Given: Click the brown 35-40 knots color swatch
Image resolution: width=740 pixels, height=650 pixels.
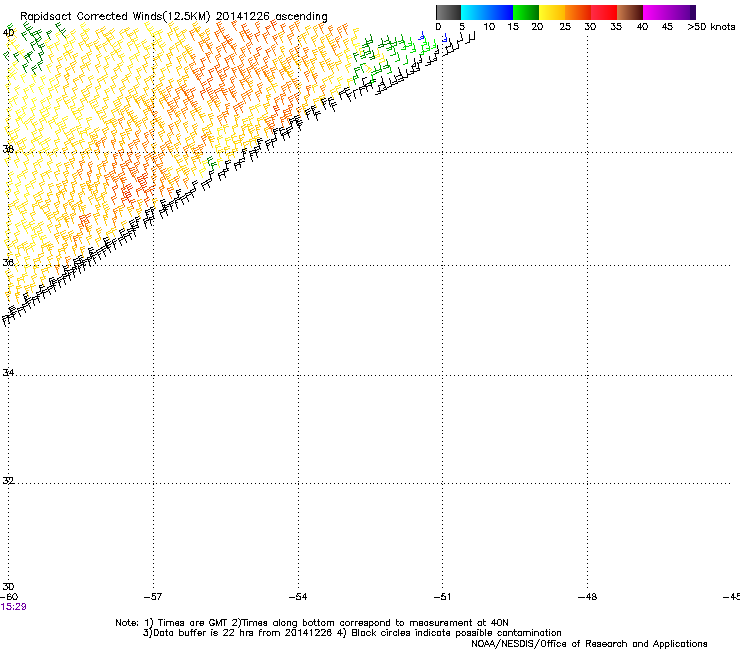Looking at the screenshot, I should click(x=630, y=12).
